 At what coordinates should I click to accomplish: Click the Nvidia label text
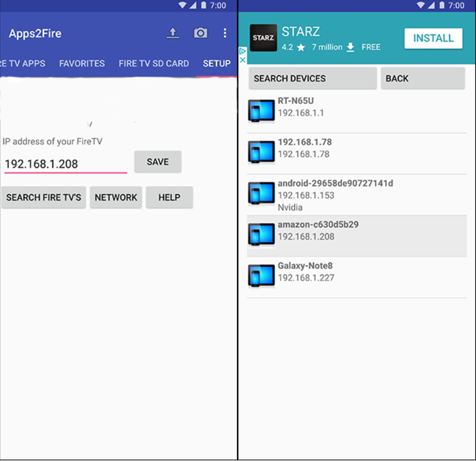[290, 207]
